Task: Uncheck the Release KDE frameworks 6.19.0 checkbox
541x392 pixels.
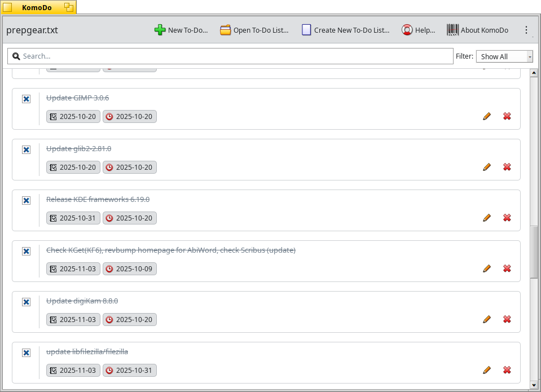Action: 26,200
